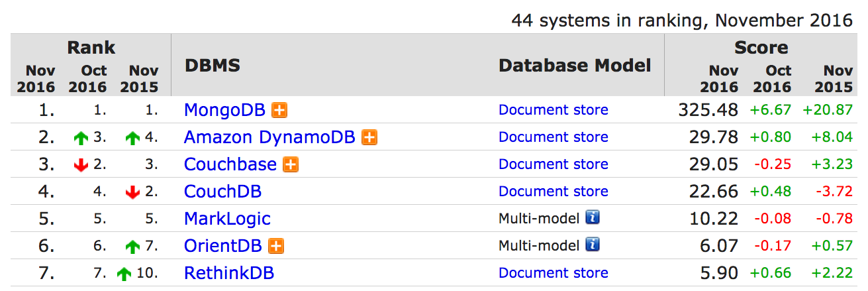Open the MarkLogic link
Viewport: 868px width, 291px height.
[227, 219]
